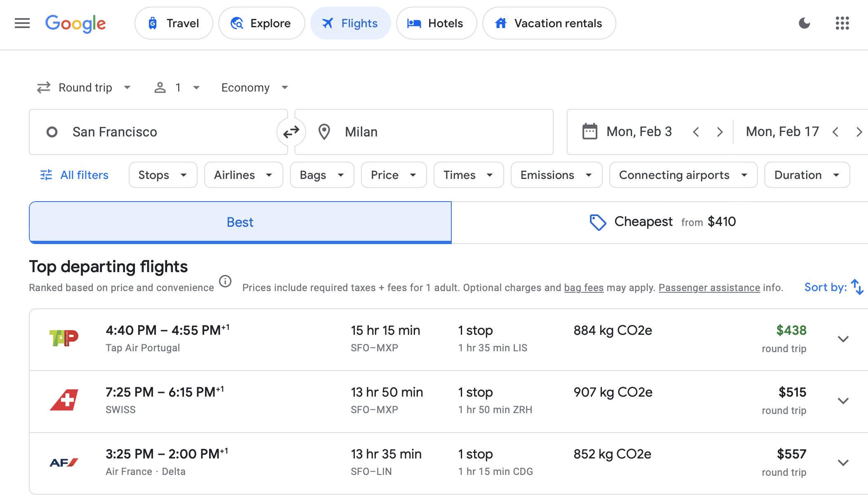Select the $438 round trip price
Image resolution: width=868 pixels, height=503 pixels.
coord(791,330)
